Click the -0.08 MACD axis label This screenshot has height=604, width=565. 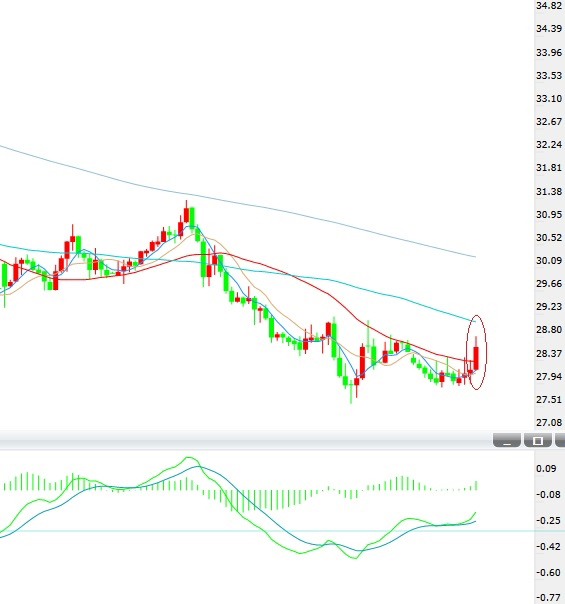(548, 495)
